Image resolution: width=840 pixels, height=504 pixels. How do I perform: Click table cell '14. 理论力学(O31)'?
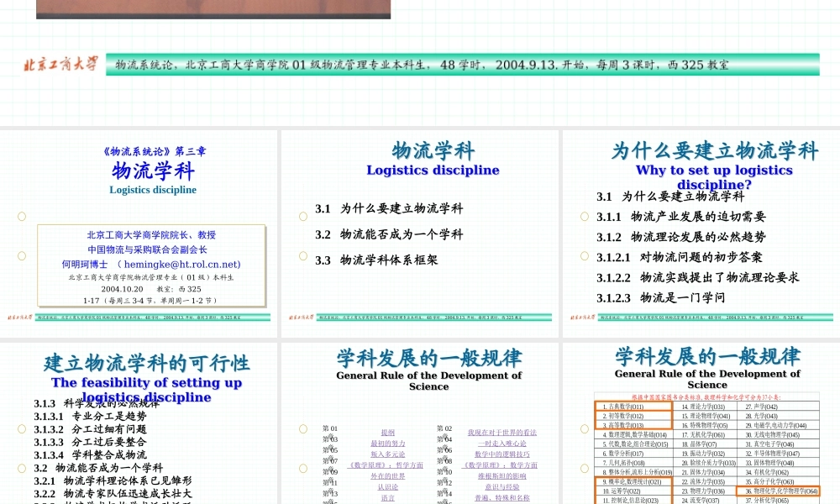704,407
